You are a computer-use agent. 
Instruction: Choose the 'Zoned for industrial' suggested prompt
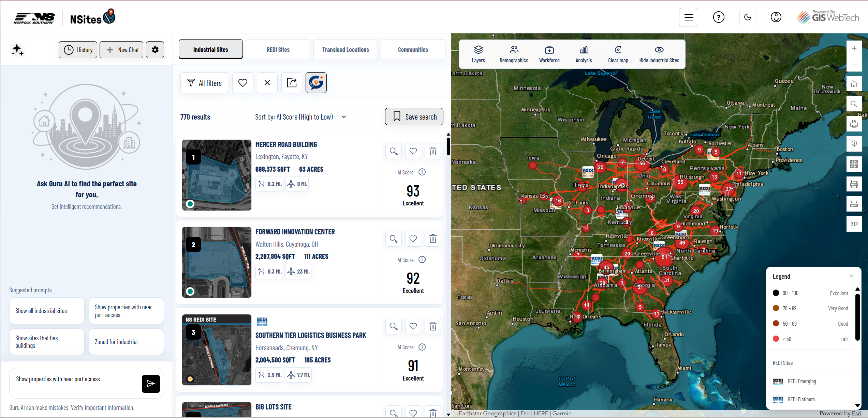point(126,342)
